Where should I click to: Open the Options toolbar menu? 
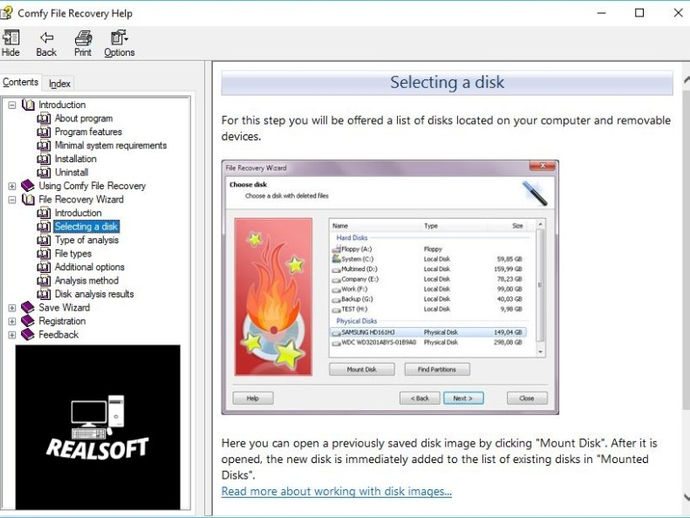pos(119,43)
